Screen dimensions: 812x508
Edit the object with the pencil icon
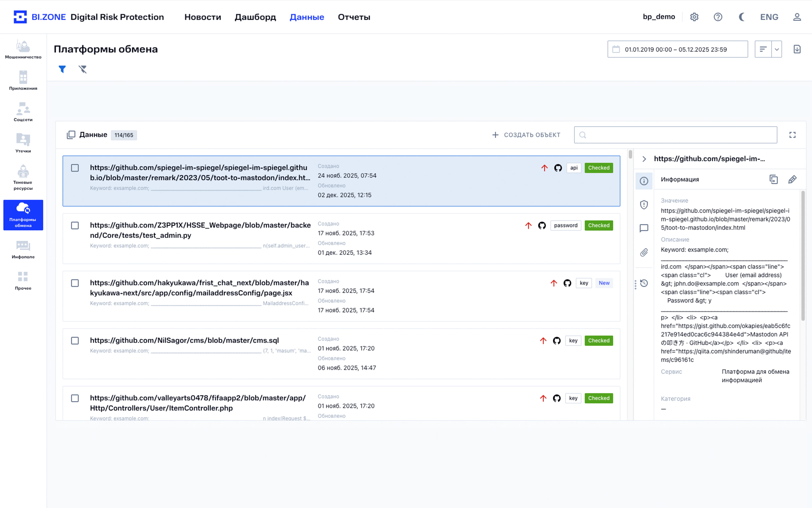tap(793, 179)
